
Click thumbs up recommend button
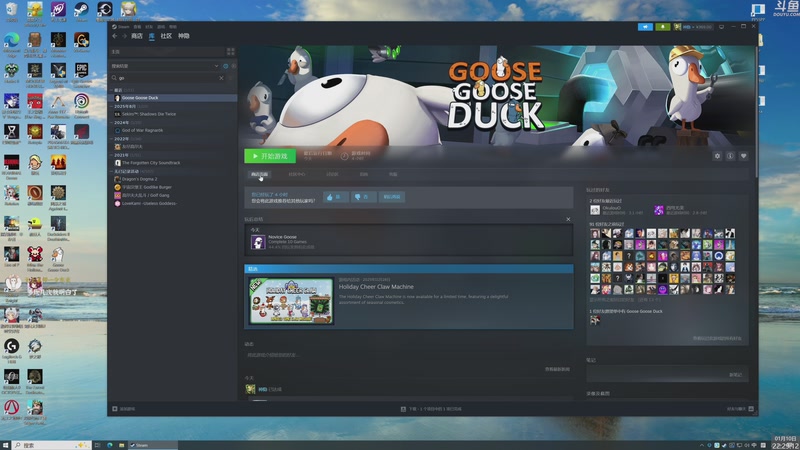pyautogui.click(x=335, y=197)
